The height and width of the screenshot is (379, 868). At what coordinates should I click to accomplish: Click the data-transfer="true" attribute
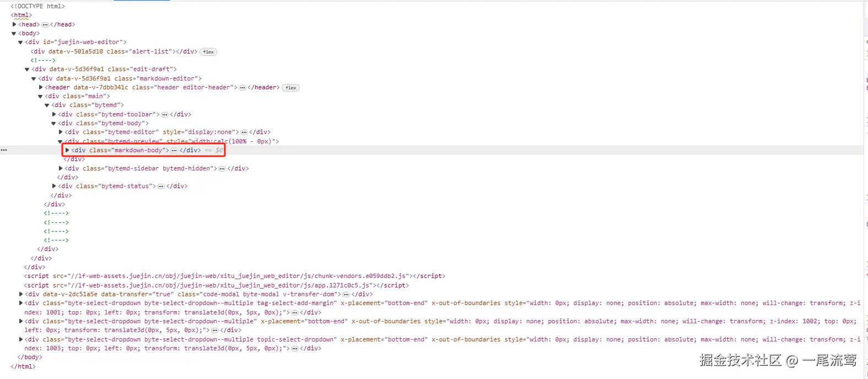point(138,294)
